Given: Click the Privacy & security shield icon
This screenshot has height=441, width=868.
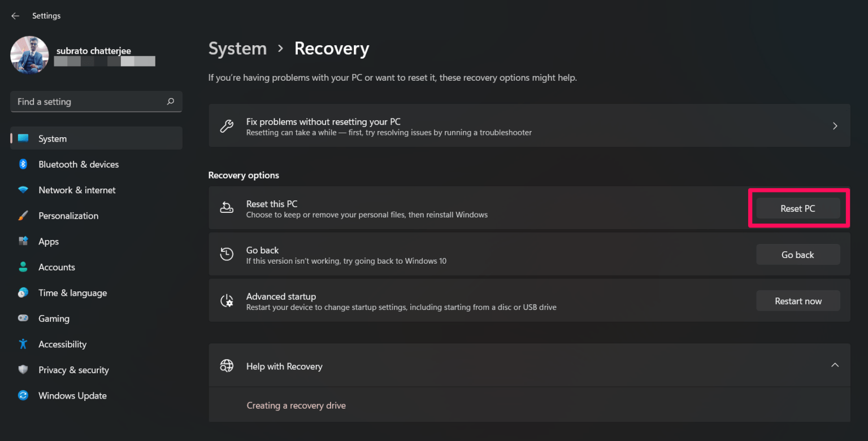Looking at the screenshot, I should pyautogui.click(x=23, y=370).
